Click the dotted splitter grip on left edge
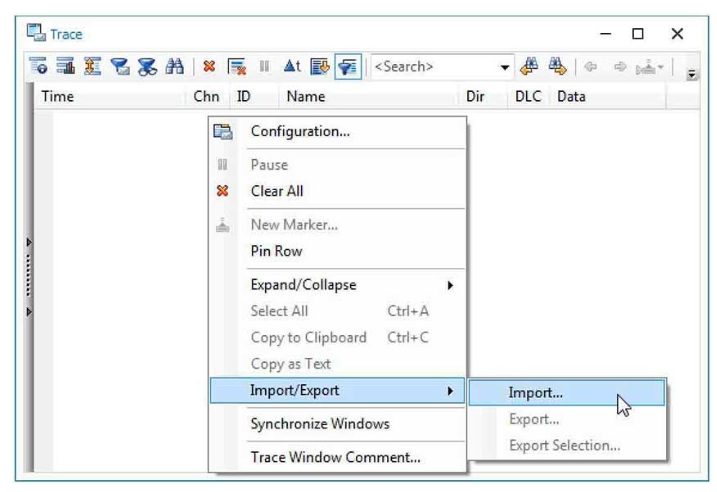The image size is (717, 492). (29, 276)
